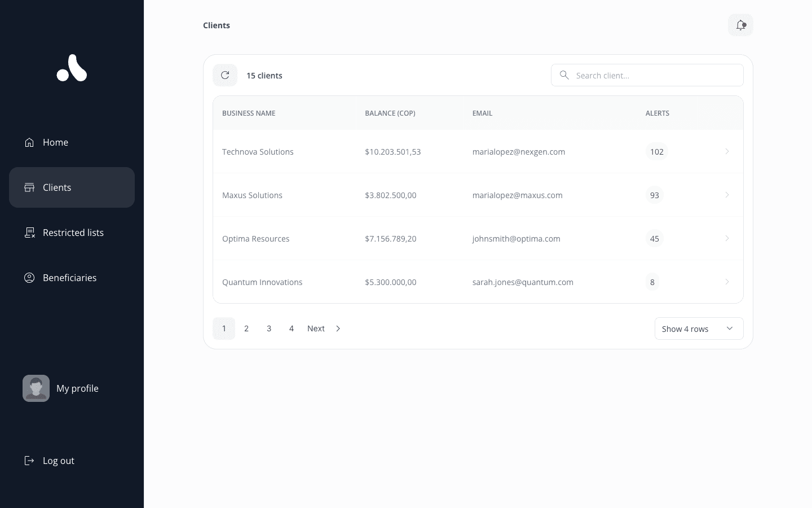Click Log out label

tap(59, 461)
